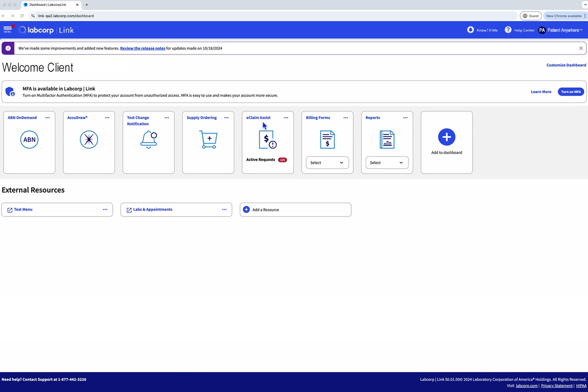Viewport: 588px width, 392px height.
Task: Open the Billing Forms Select dropdown
Action: 327,162
